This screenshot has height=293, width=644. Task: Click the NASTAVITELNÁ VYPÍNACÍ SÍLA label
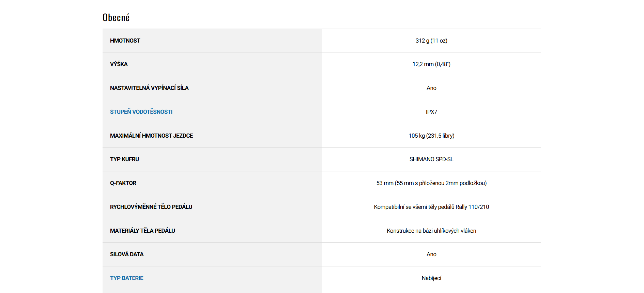(149, 88)
